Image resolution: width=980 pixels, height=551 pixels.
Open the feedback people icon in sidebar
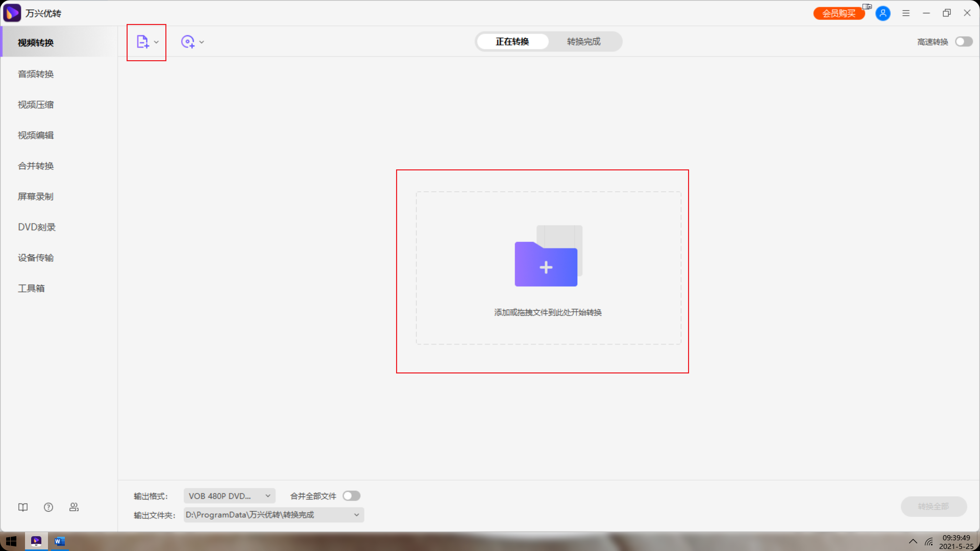[74, 507]
